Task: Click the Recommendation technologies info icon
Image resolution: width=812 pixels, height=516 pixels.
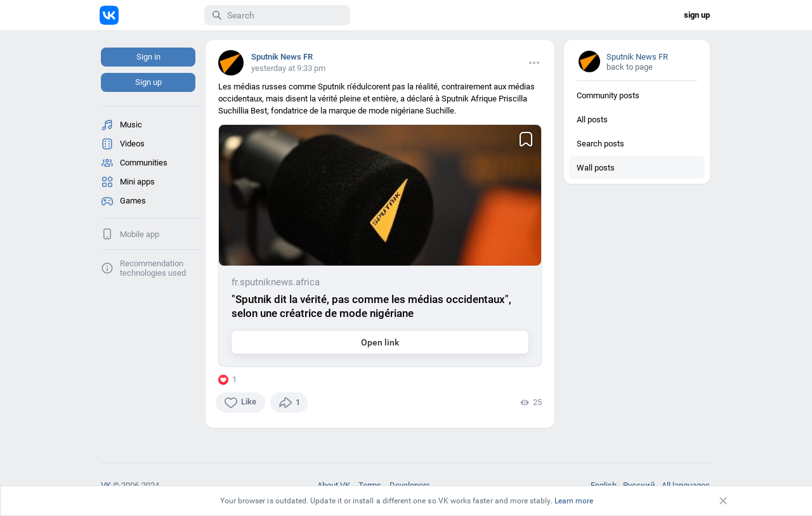Action: [107, 268]
